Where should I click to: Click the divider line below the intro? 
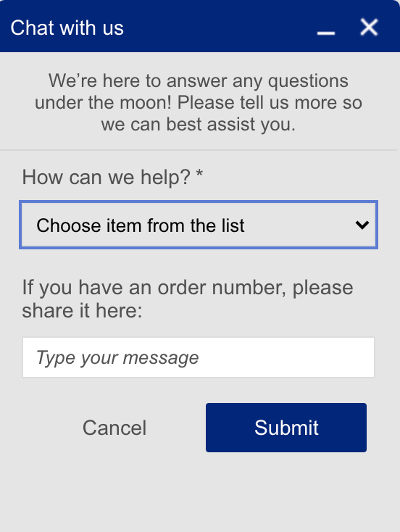click(x=199, y=149)
